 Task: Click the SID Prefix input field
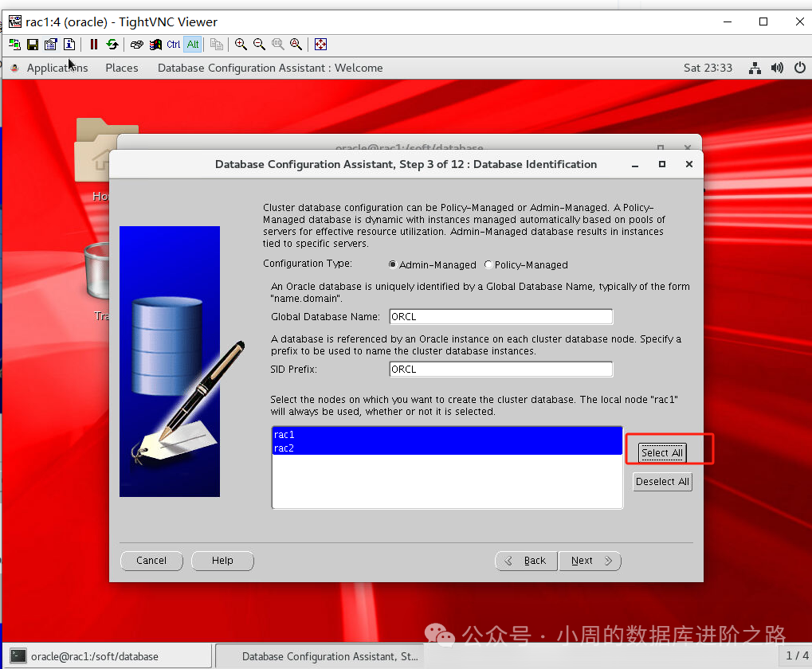pyautogui.click(x=500, y=369)
